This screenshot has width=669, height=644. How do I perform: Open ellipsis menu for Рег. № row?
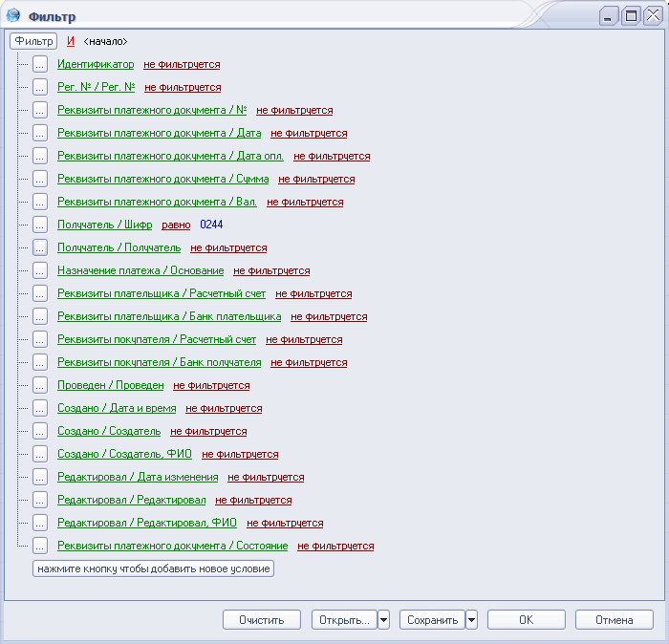(x=40, y=88)
